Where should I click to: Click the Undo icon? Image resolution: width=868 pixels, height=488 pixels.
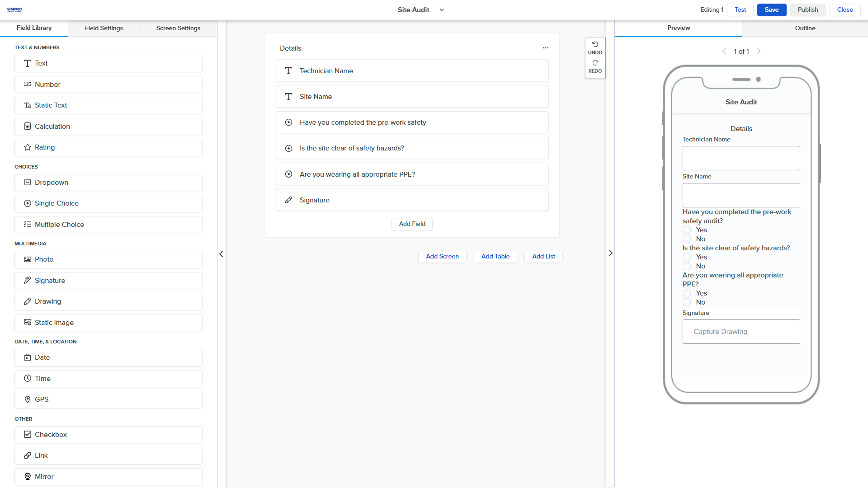(595, 44)
